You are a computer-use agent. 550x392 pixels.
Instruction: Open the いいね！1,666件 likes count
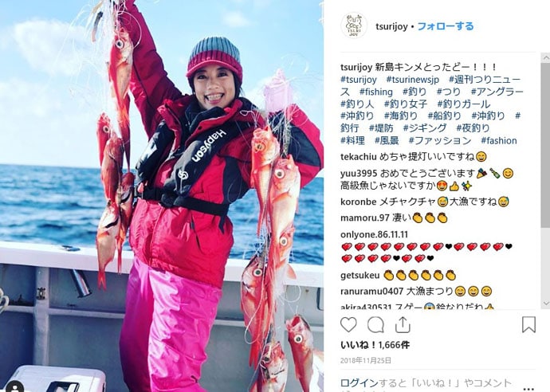tap(375, 345)
